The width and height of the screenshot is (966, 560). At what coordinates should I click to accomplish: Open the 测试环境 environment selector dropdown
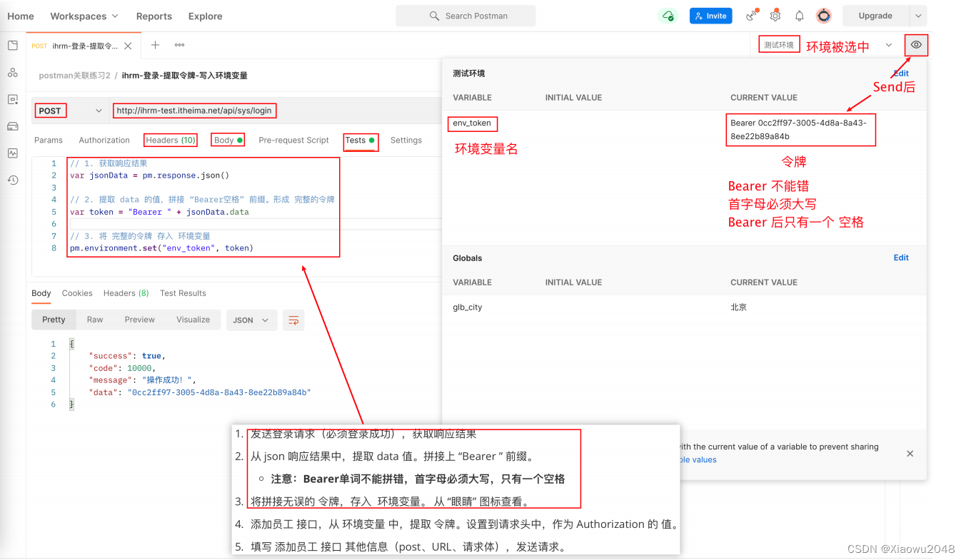(827, 45)
